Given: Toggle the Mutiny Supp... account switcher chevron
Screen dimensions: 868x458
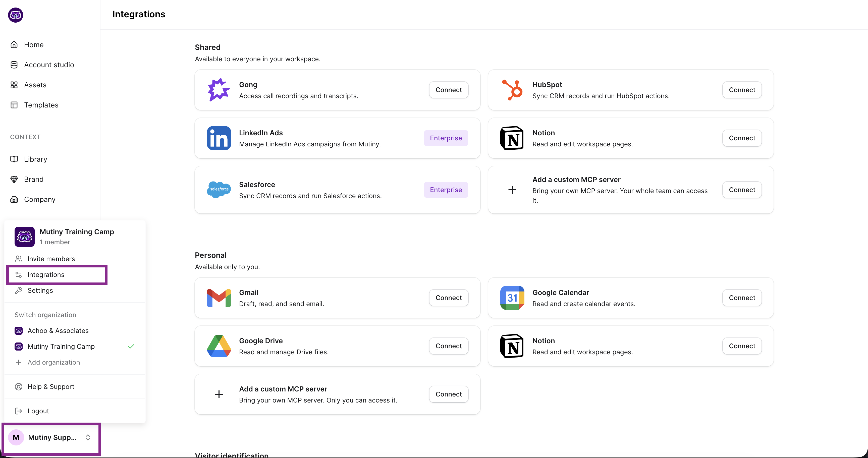Looking at the screenshot, I should (x=88, y=437).
